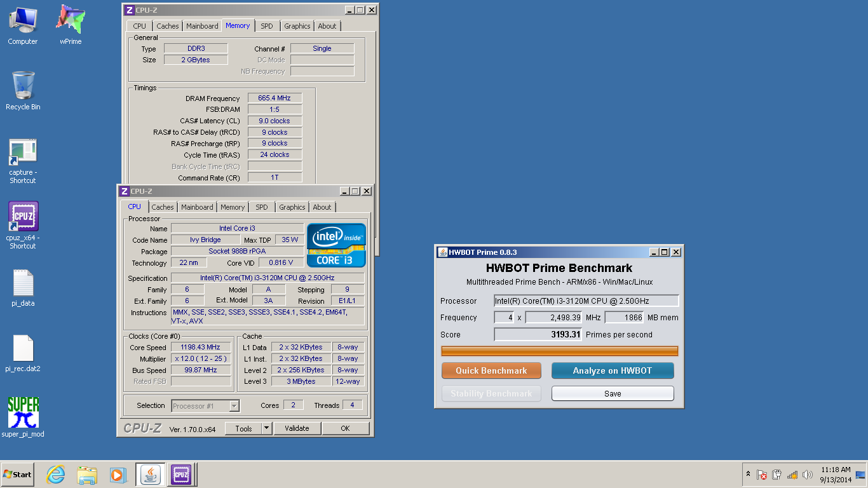Open Internet Explorer from the taskbar
868x488 pixels.
(x=56, y=475)
